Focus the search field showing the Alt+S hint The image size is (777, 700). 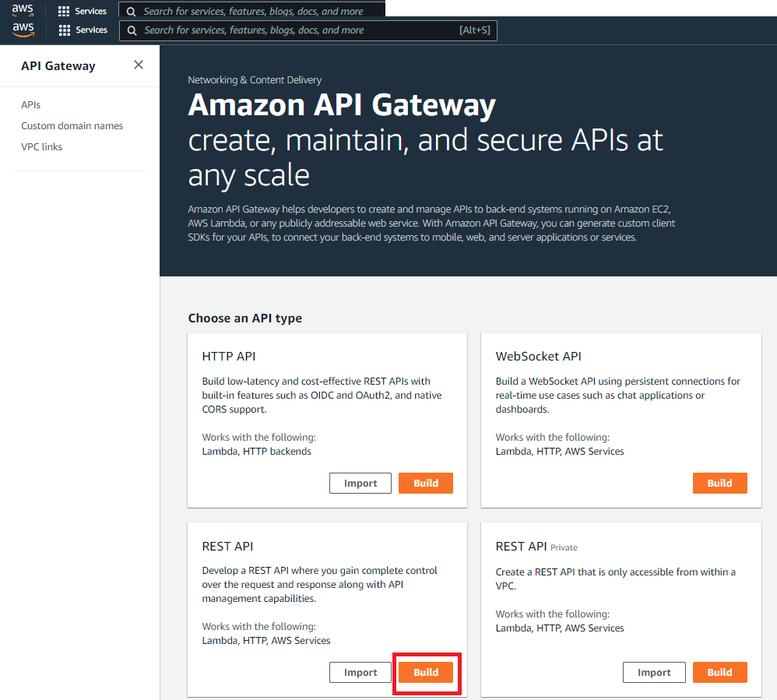pyautogui.click(x=296, y=30)
